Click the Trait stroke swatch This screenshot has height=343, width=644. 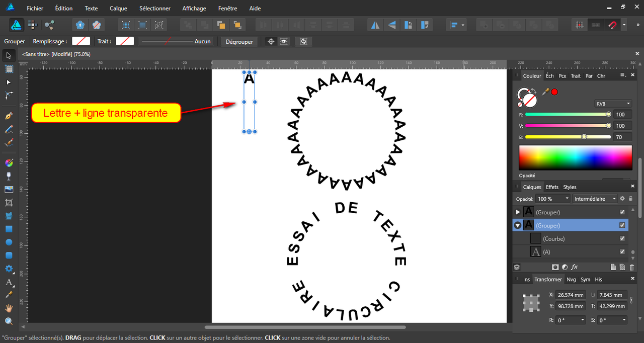click(x=125, y=41)
